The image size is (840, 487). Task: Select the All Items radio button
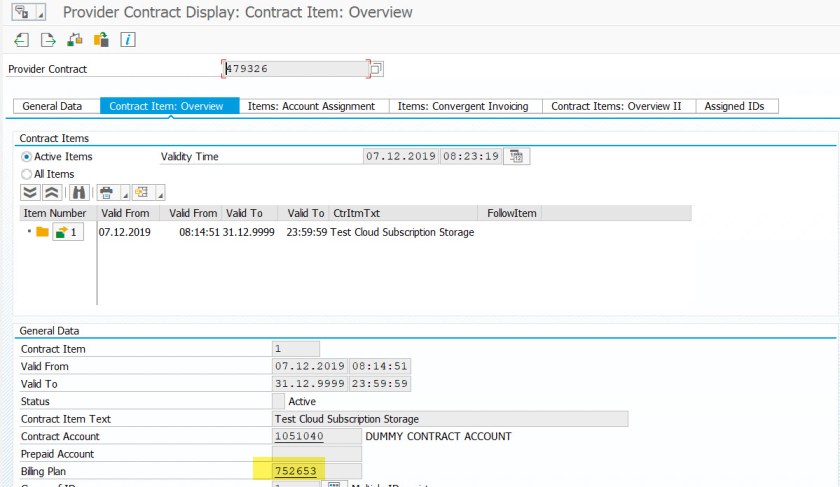(27, 174)
